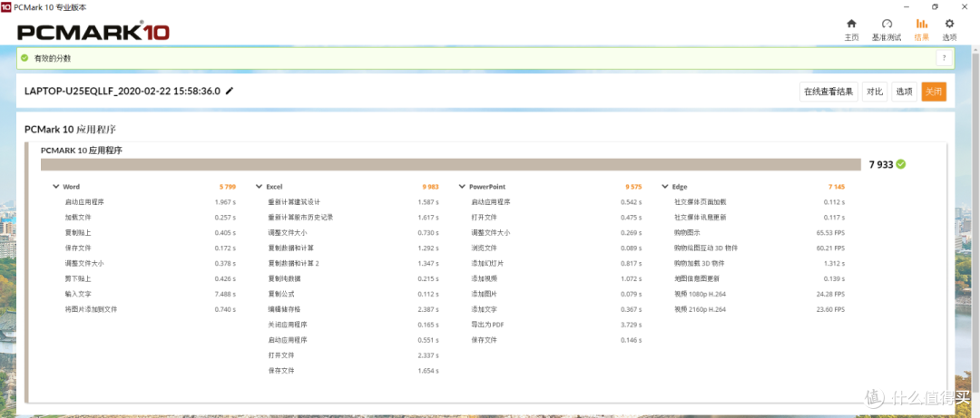Click Word value 1.967 s
Screen dimensions: 980x418
pos(225,202)
